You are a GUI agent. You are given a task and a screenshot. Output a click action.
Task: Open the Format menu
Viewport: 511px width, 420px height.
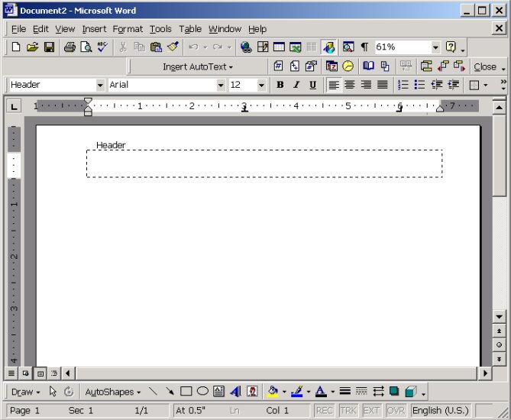128,29
